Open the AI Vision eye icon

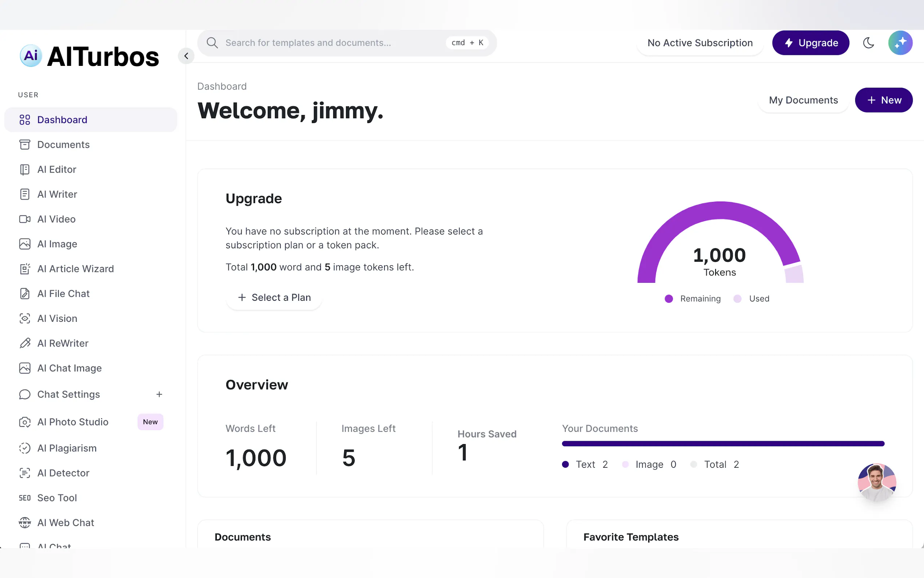coord(25,318)
